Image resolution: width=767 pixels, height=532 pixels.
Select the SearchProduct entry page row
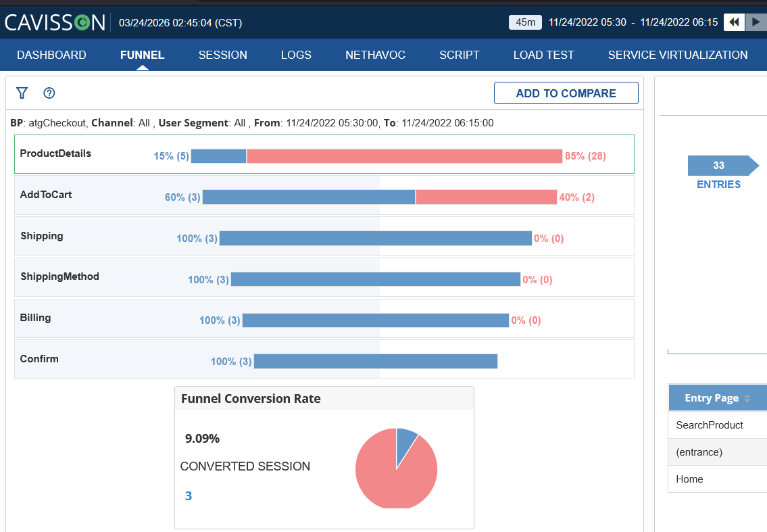click(717, 425)
